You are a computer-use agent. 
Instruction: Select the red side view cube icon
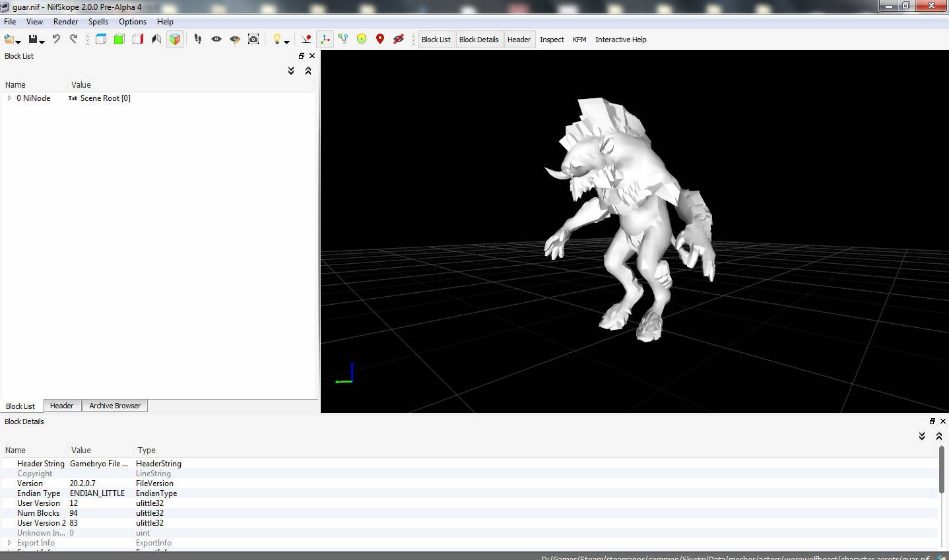pyautogui.click(x=138, y=39)
